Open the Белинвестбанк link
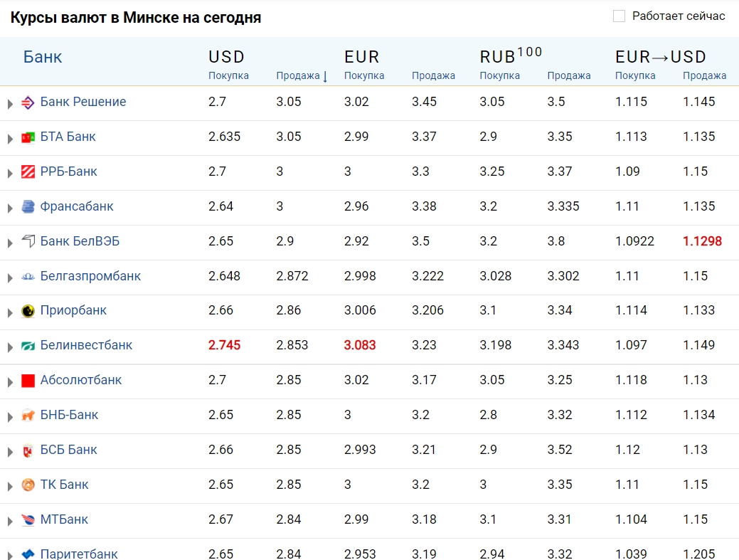This screenshot has width=739, height=560. point(86,346)
